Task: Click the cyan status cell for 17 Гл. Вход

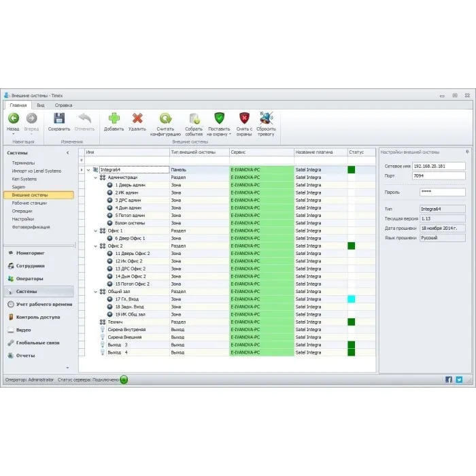Action: [351, 299]
